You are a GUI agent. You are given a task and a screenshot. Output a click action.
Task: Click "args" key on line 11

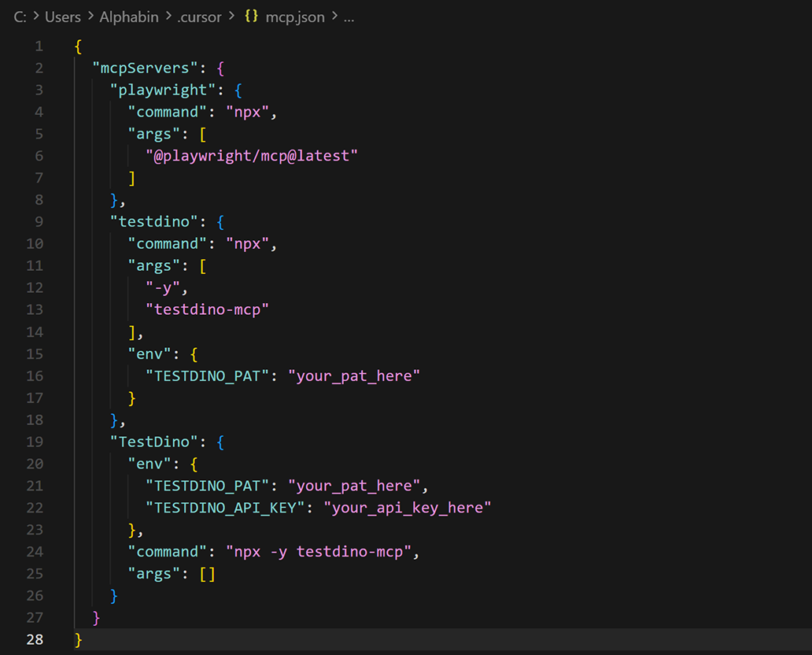click(153, 266)
